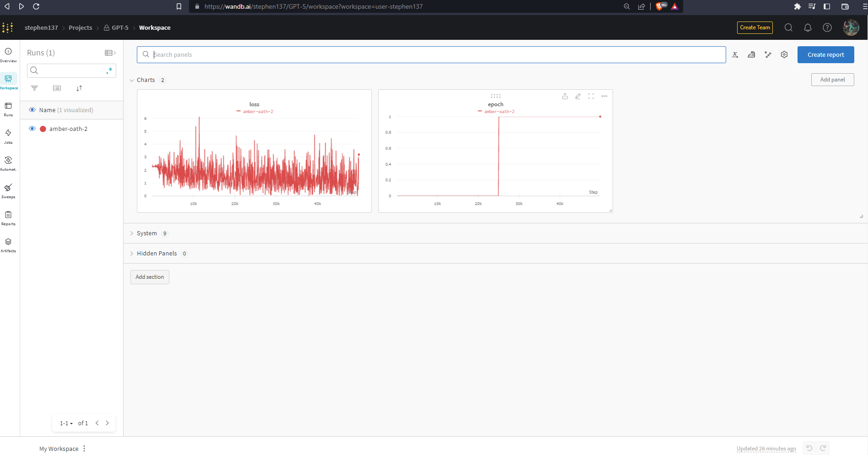Collapse the Charts section
The image size is (868, 455).
point(132,80)
